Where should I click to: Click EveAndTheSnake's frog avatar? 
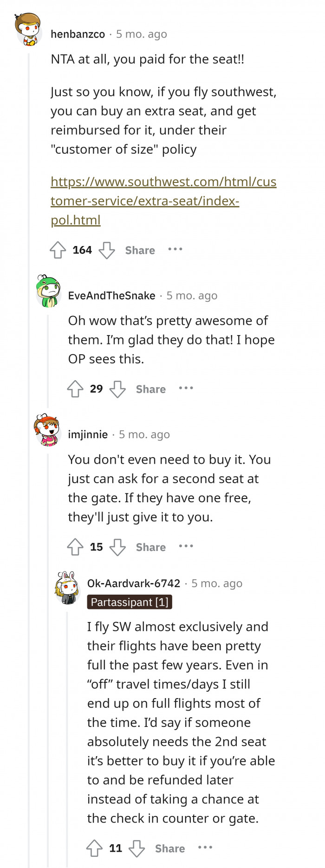48,291
